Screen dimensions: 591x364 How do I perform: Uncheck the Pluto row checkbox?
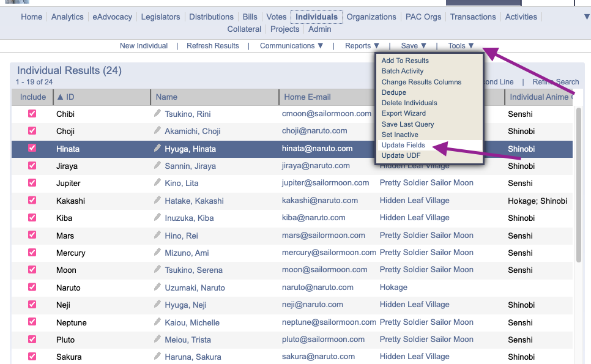(x=32, y=339)
